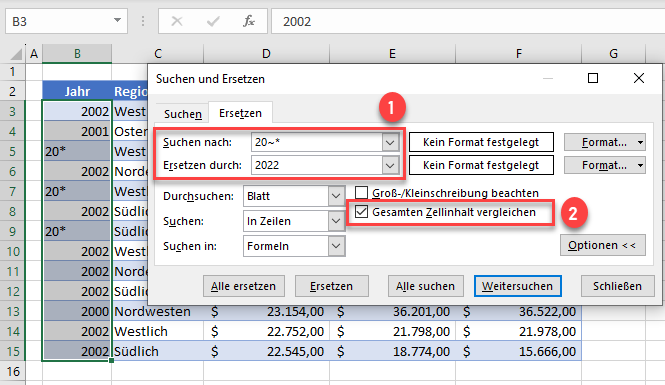Select column A header
Image resolution: width=665 pixels, height=385 pixels.
[x=34, y=54]
